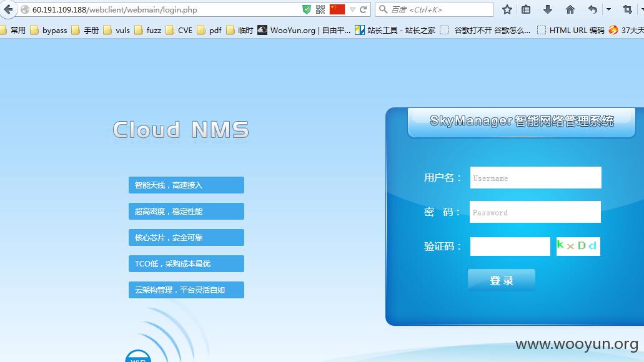Click the URL address bar text
This screenshot has width=644, height=362.
(114, 9)
